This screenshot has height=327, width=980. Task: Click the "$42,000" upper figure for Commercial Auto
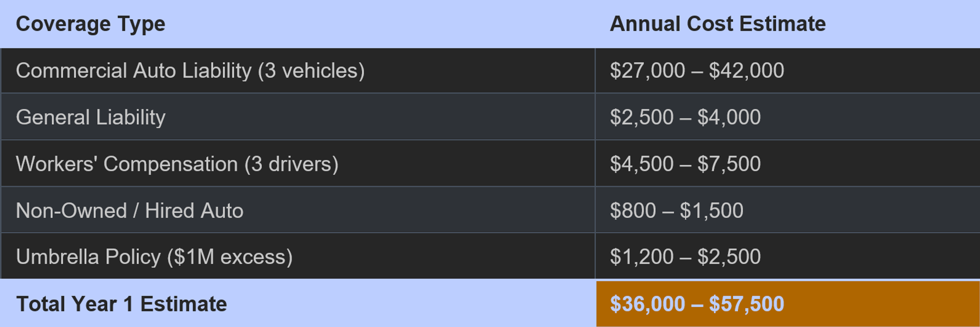pyautogui.click(x=746, y=70)
